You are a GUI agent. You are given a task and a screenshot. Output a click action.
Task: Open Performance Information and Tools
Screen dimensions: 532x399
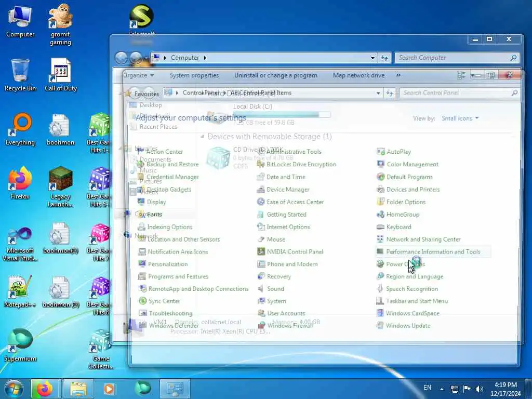pos(429,251)
